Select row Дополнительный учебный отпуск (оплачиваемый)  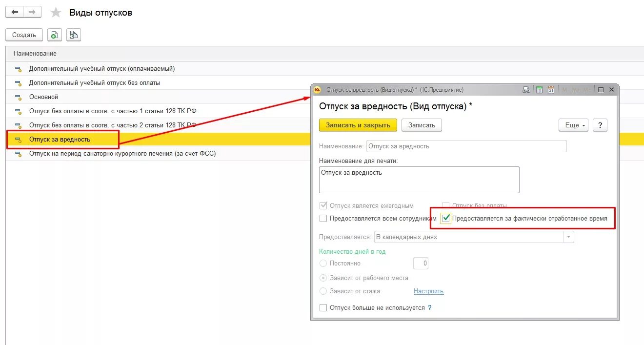(325, 69)
